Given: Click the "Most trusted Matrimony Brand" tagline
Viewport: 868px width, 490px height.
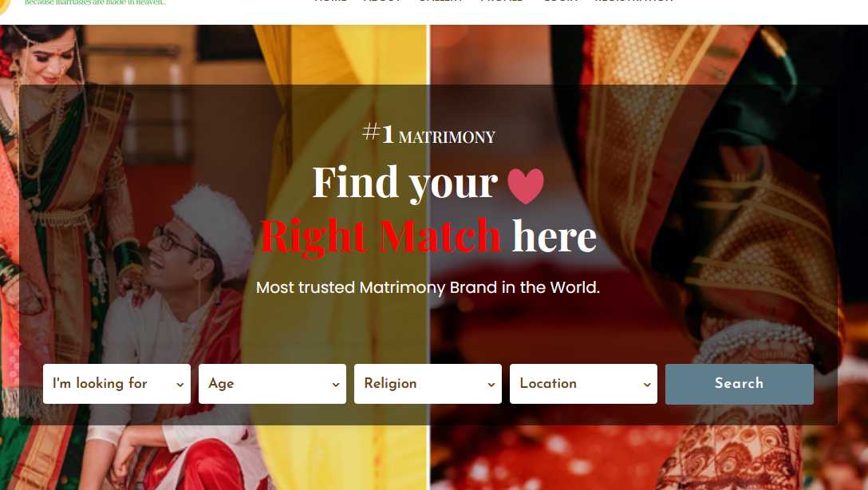Looking at the screenshot, I should 428,287.
